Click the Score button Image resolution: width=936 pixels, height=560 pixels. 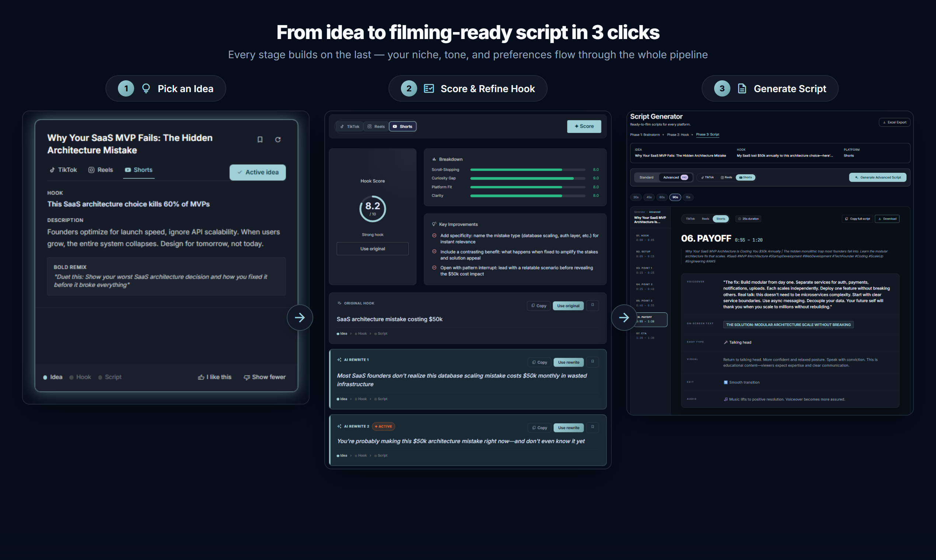pos(584,126)
